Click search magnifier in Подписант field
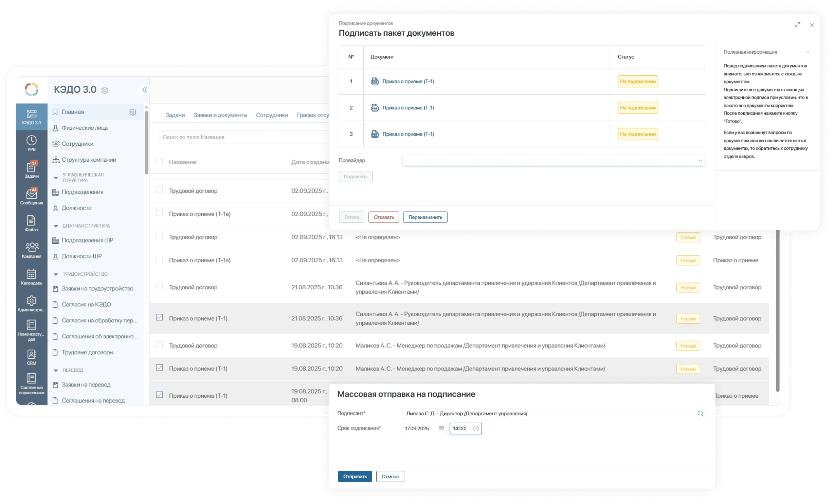 click(x=700, y=414)
